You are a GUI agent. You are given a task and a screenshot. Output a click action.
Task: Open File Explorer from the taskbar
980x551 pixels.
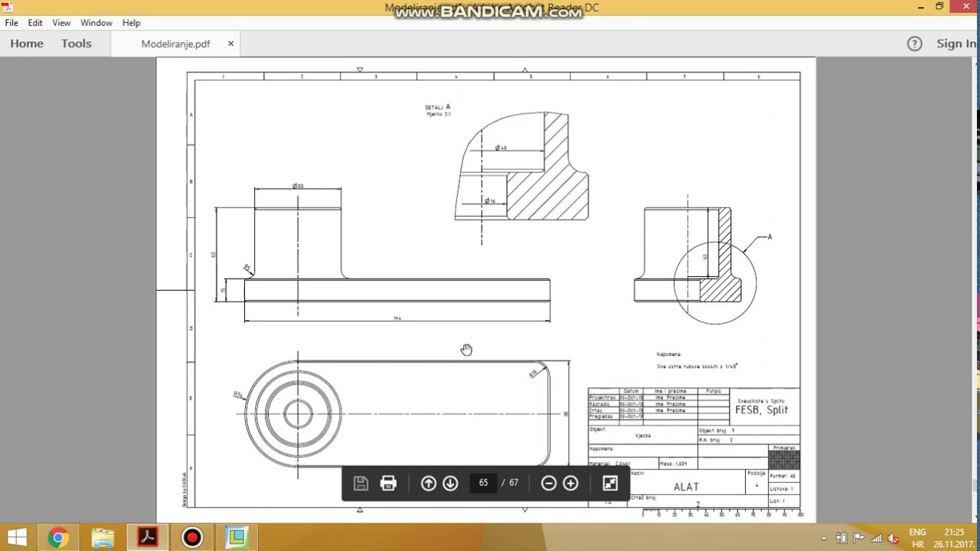(103, 538)
